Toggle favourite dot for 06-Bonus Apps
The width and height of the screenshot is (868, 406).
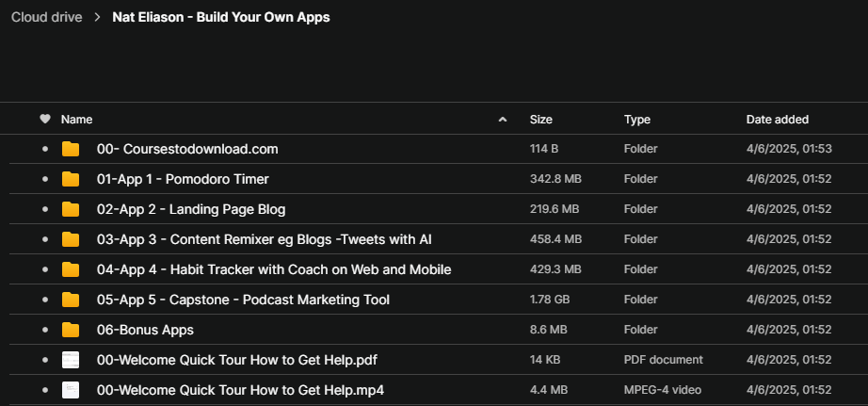(45, 330)
